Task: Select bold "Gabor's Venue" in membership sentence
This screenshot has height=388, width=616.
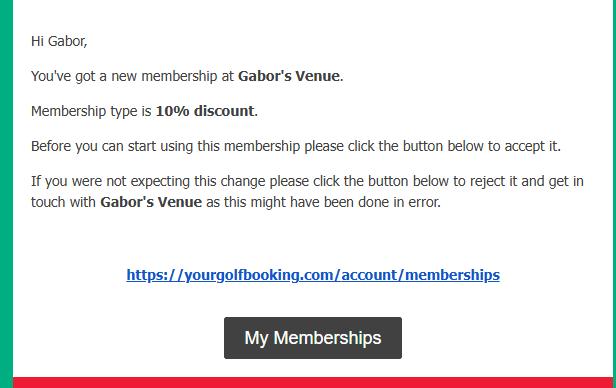Action: 289,76
